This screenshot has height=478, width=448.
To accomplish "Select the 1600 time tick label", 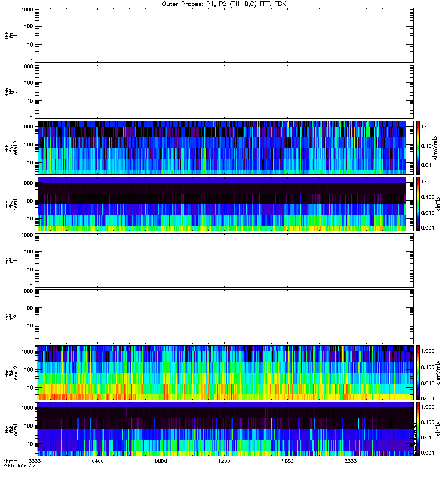I will [287, 462].
